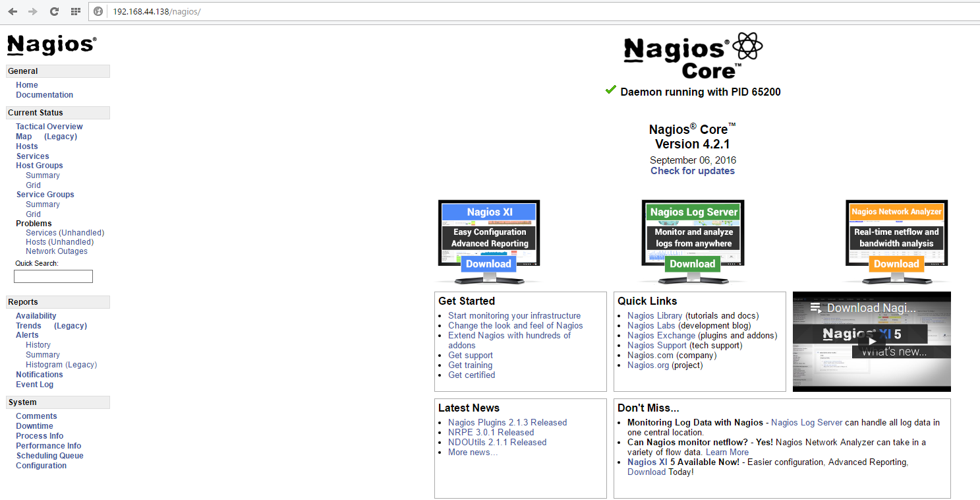This screenshot has width=980, height=500.
Task: Open Tactical Overview from Current Status
Action: pyautogui.click(x=49, y=126)
